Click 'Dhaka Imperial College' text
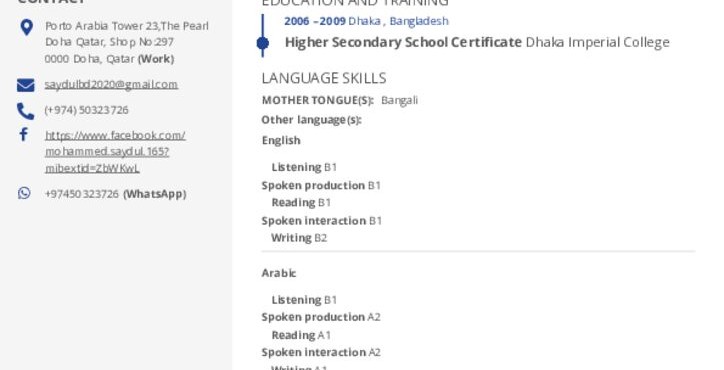This screenshot has height=370, width=724. 597,42
